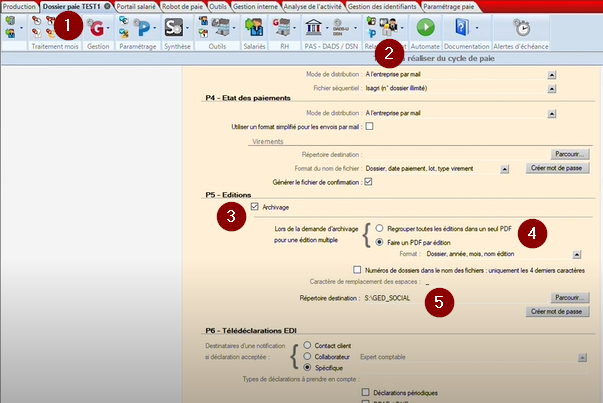Click the euro speech-bubble icon in Paramétrage group
The width and height of the screenshot is (603, 403).
tap(123, 21)
